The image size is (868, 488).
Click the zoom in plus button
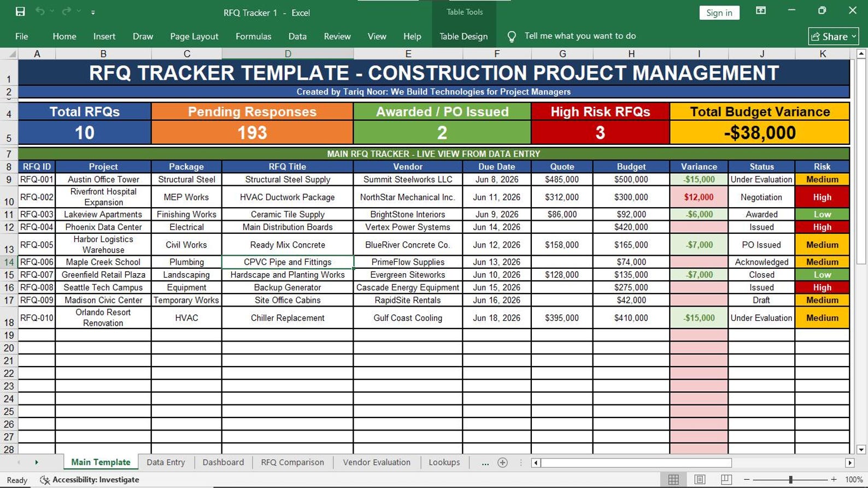(x=834, y=480)
